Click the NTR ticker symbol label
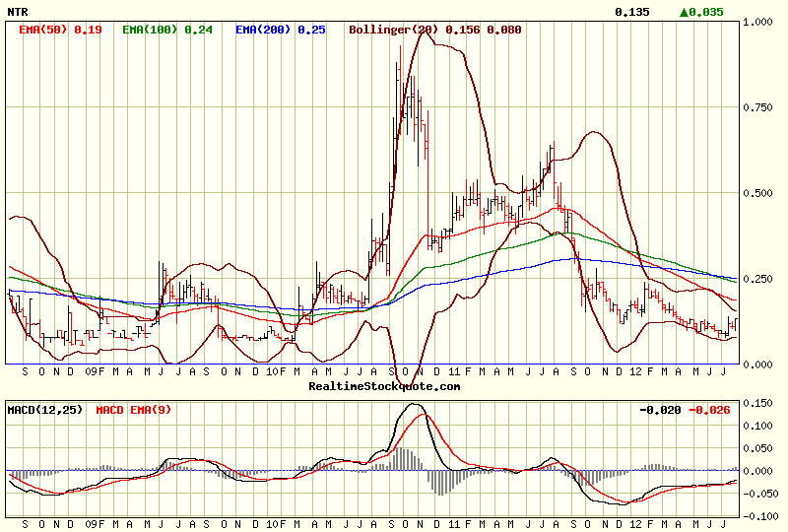Image resolution: width=788 pixels, height=532 pixels. click(x=18, y=12)
